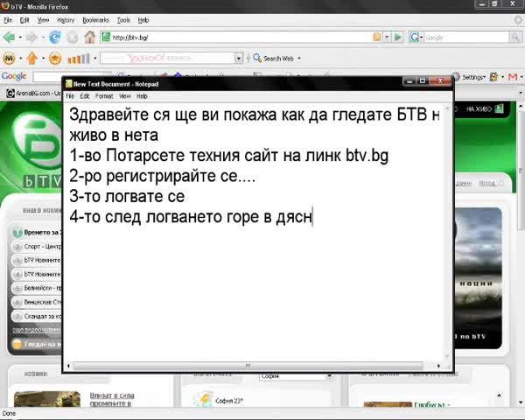Click the RSS feed icon in address bar

tap(376, 37)
